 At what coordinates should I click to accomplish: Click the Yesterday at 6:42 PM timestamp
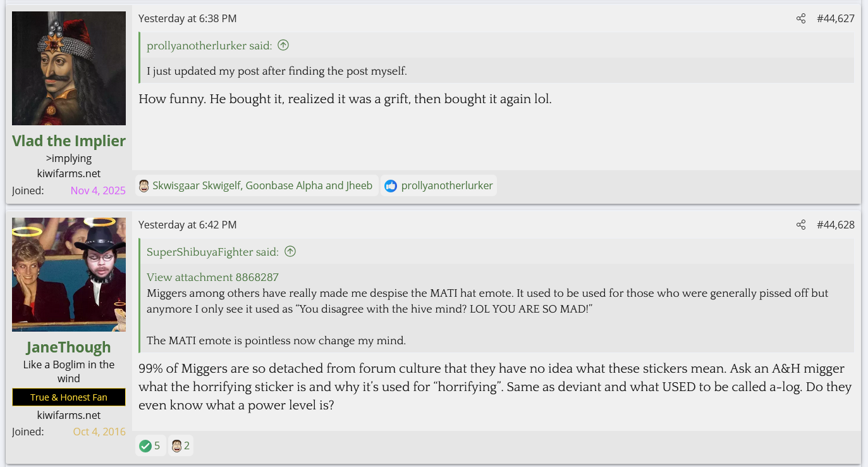click(x=188, y=225)
